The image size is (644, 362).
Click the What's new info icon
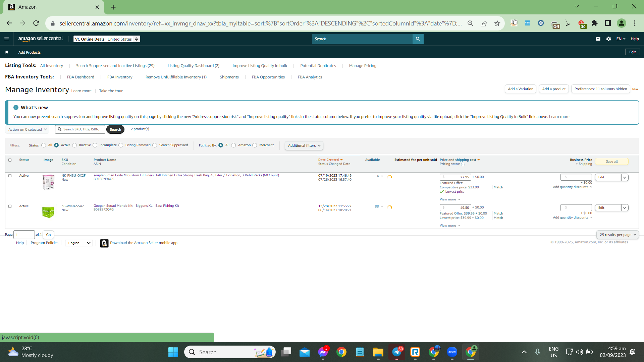(16, 108)
